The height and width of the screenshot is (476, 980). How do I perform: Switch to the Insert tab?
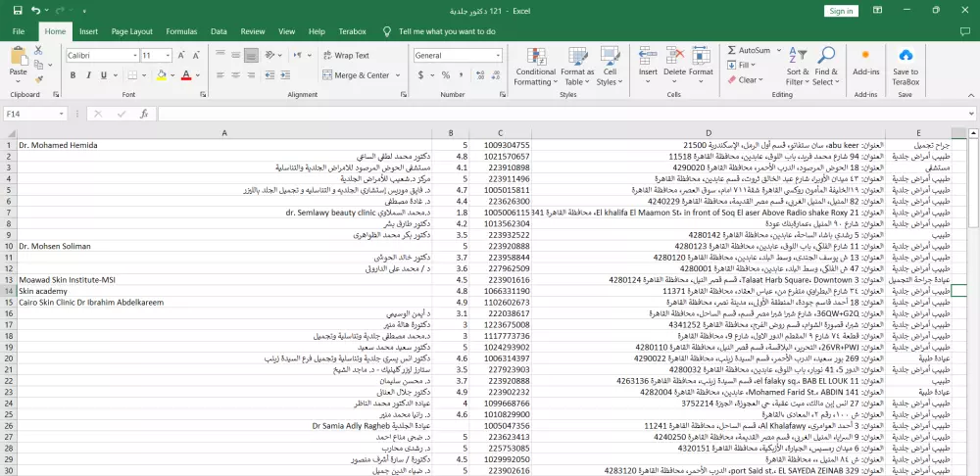click(x=89, y=31)
